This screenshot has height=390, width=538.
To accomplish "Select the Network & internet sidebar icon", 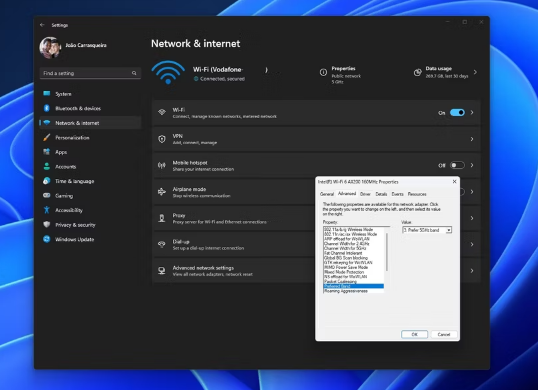I will 47,123.
